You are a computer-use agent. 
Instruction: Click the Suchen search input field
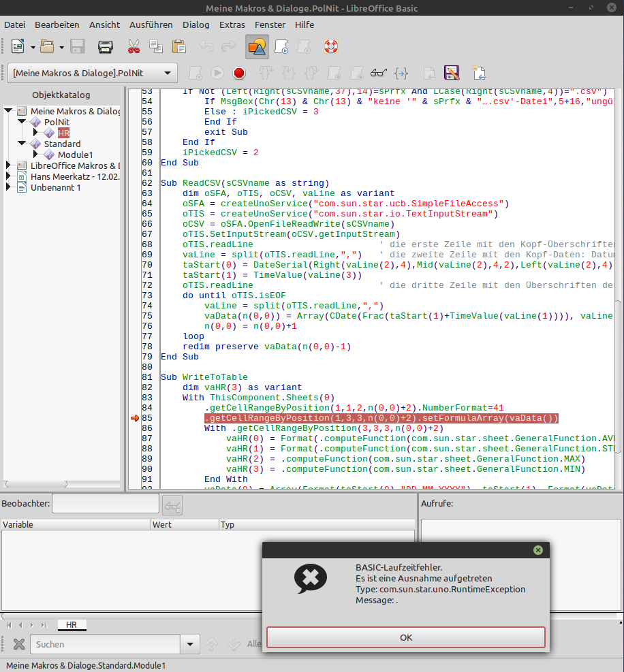pos(105,644)
